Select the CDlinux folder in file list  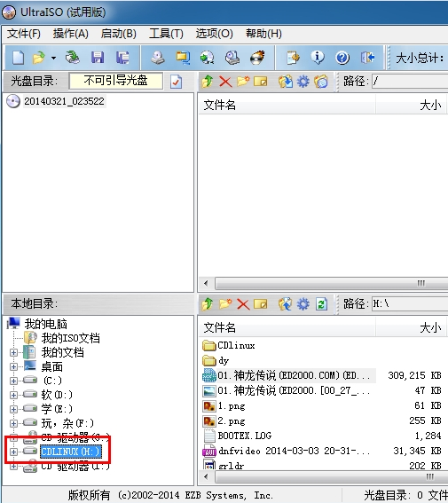coord(229,345)
